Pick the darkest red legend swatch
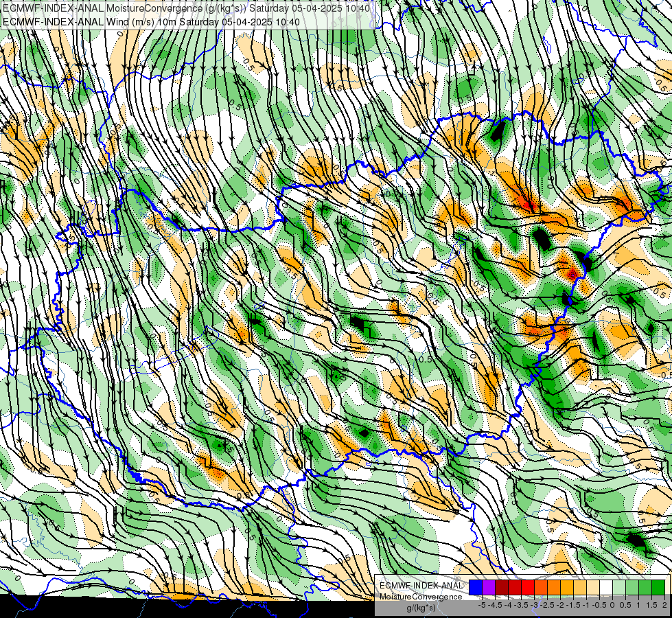This screenshot has height=618, width=672. 502,588
